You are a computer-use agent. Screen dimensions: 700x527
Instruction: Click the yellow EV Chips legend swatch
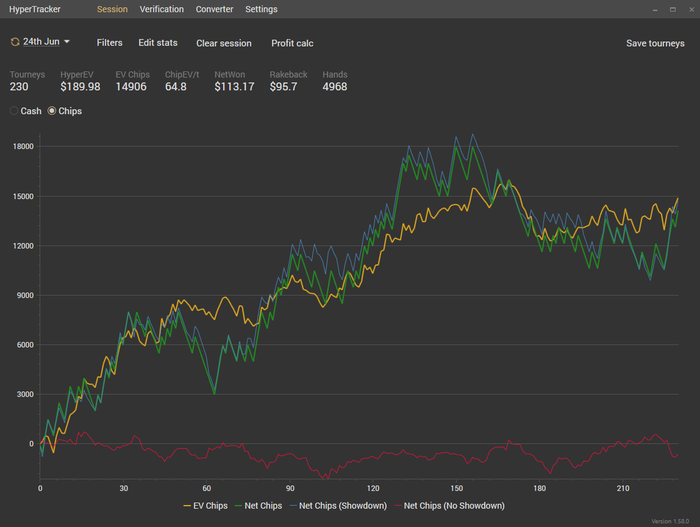[187, 506]
